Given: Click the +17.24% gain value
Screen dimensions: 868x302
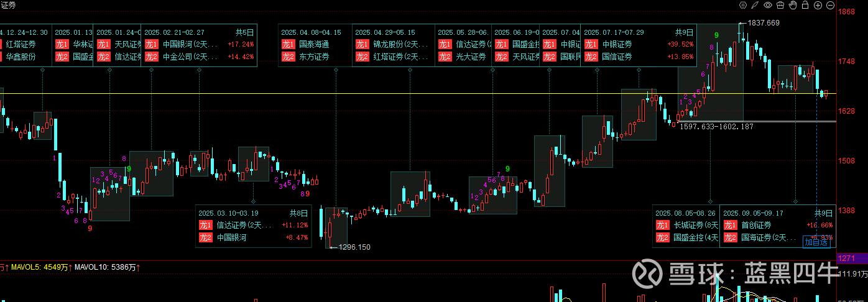Looking at the screenshot, I should [241, 44].
